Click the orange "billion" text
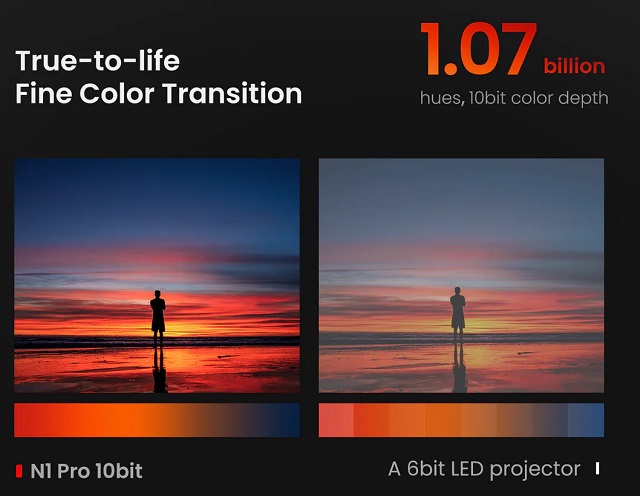Screen dimensions: 640x496 coord(574,67)
